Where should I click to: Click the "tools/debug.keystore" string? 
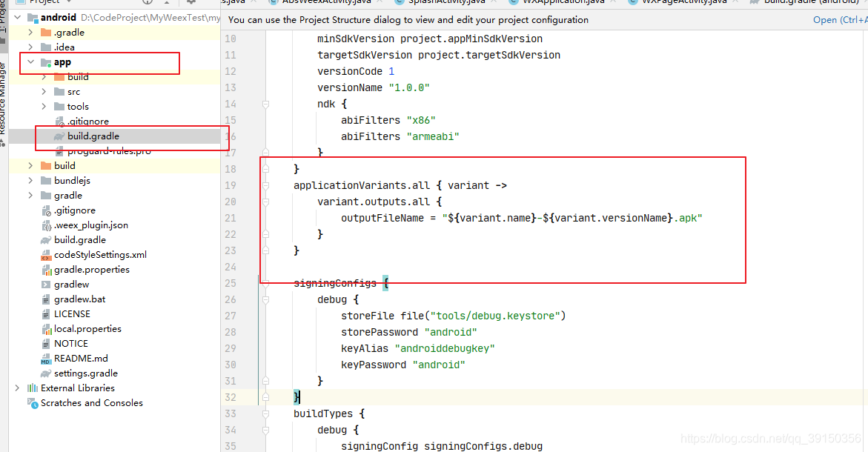pos(495,316)
